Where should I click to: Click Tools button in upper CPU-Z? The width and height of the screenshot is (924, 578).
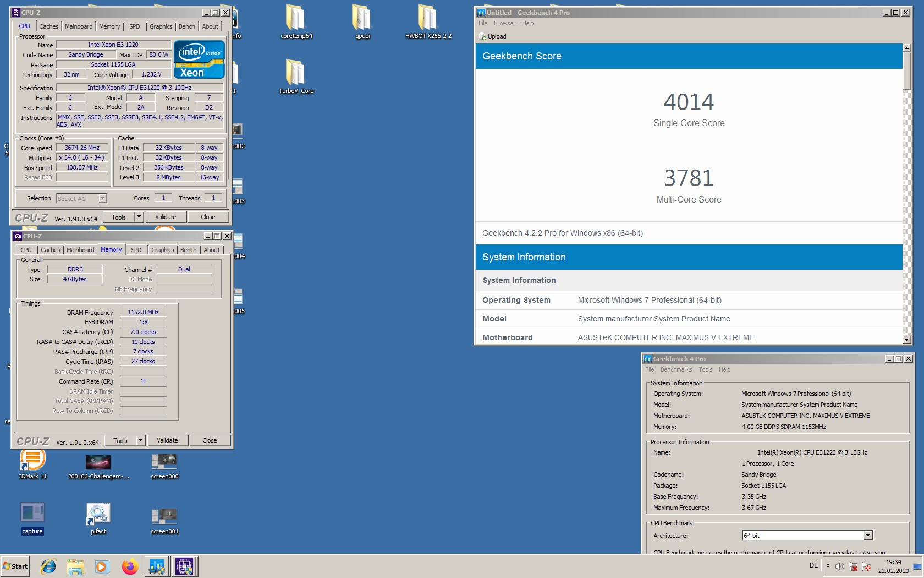119,217
